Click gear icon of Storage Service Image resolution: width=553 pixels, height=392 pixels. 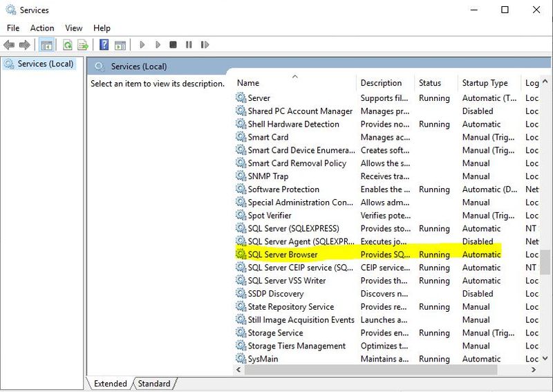coord(241,333)
